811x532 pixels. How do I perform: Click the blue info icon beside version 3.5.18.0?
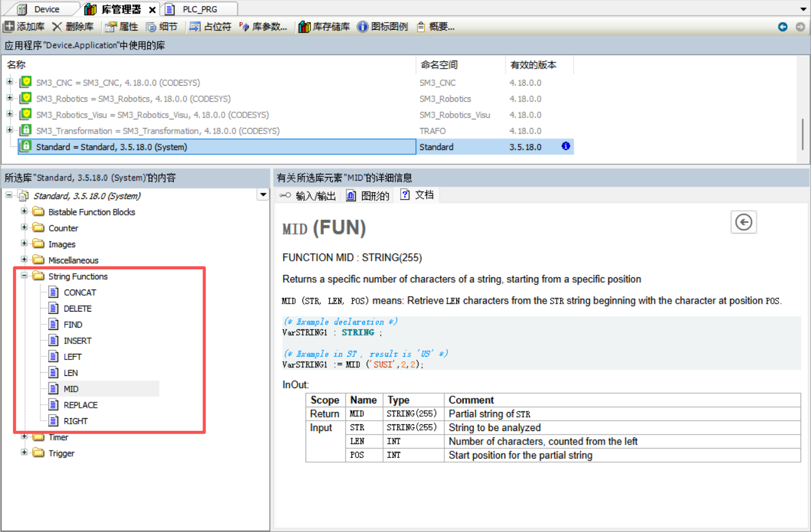tap(566, 146)
